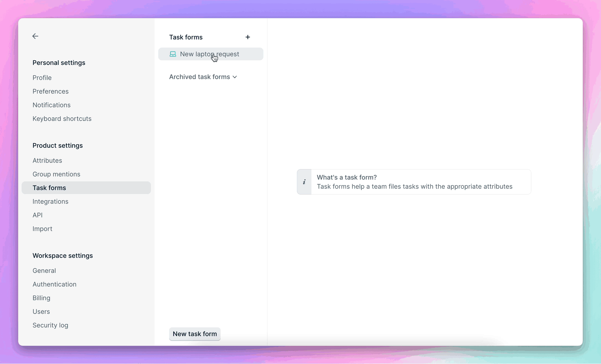Open Integrations settings
Viewport: 601px width, 364px height.
click(x=50, y=201)
